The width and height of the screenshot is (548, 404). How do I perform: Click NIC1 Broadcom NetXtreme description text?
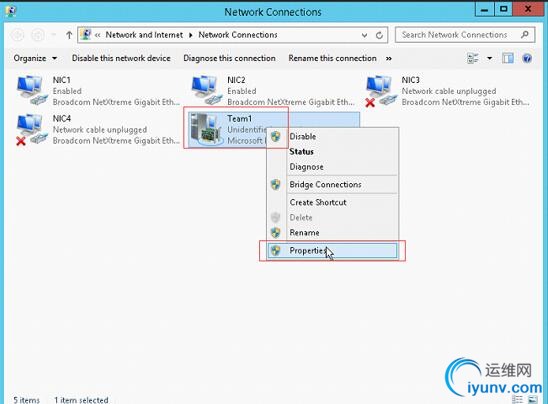(x=116, y=102)
